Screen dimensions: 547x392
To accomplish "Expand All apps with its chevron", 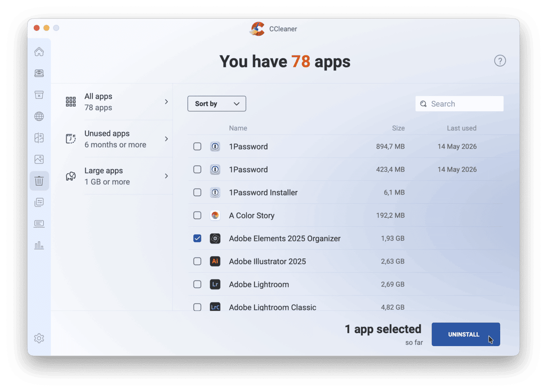I will [x=166, y=102].
